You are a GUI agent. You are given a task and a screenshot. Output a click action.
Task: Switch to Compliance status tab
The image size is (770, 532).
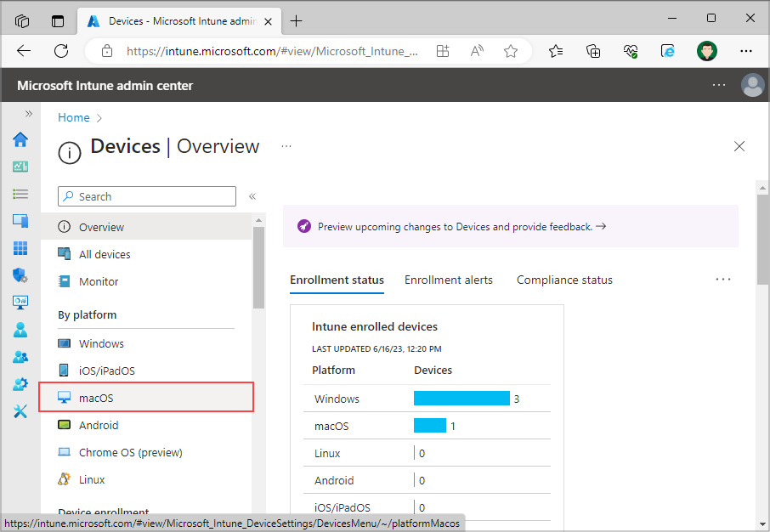click(564, 280)
